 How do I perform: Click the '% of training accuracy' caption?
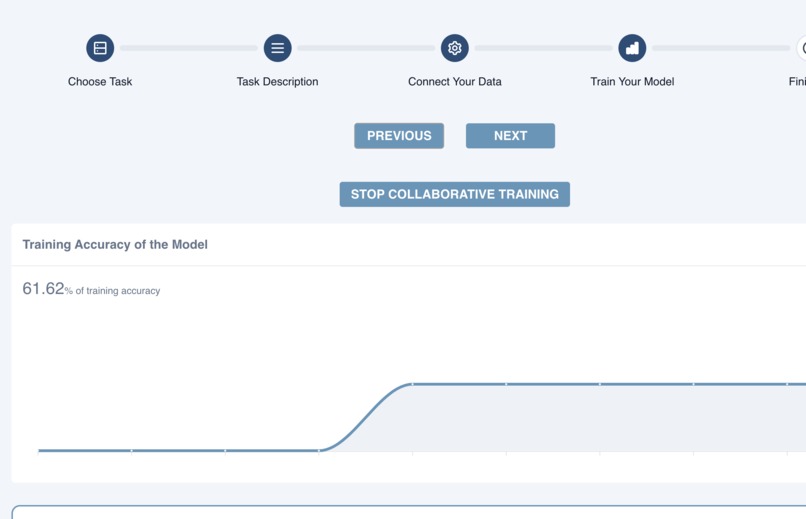coord(113,291)
